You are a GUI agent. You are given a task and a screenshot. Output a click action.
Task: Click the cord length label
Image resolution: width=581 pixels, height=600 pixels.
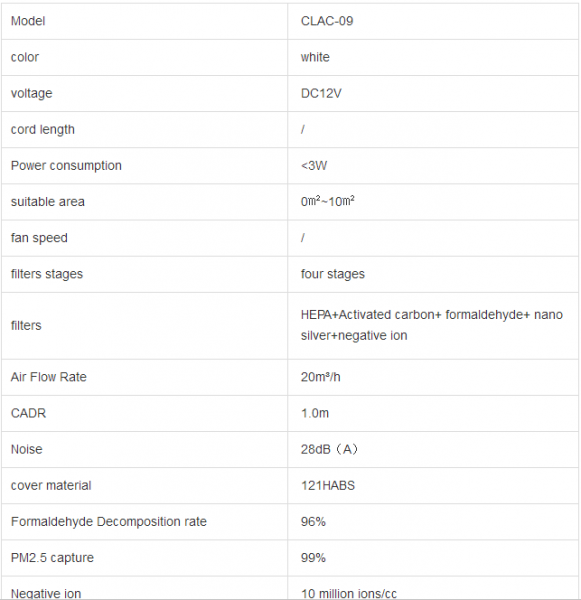point(42,130)
